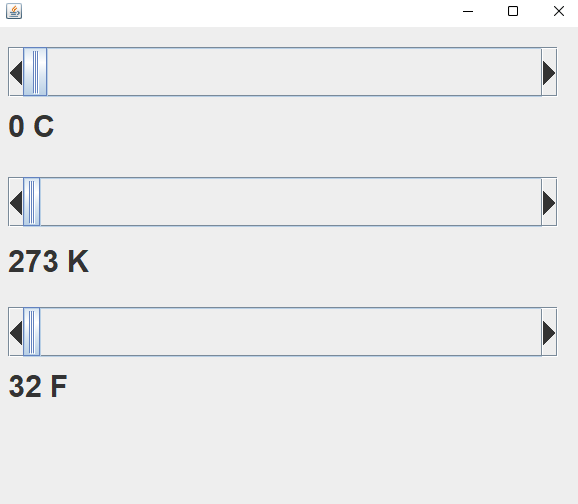Screen dimensions: 578x504
Task: Increase Kelvin using the scrollbar's right arrow
Action: click(x=549, y=202)
